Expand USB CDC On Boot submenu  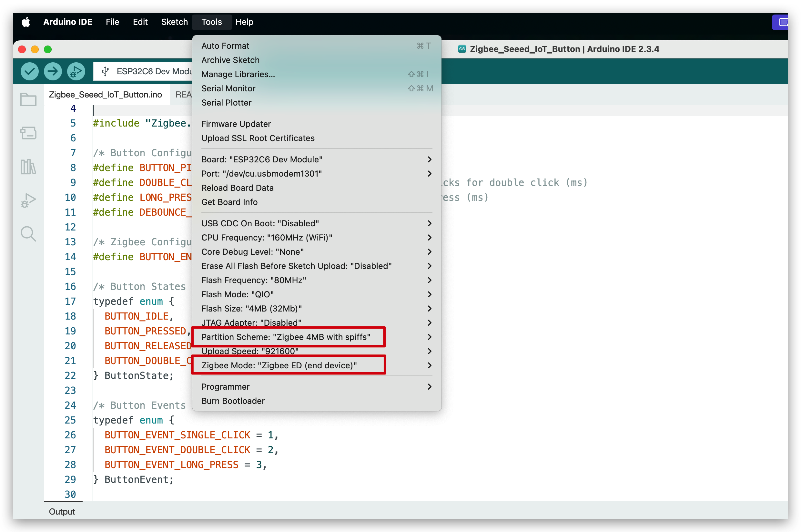pos(316,223)
